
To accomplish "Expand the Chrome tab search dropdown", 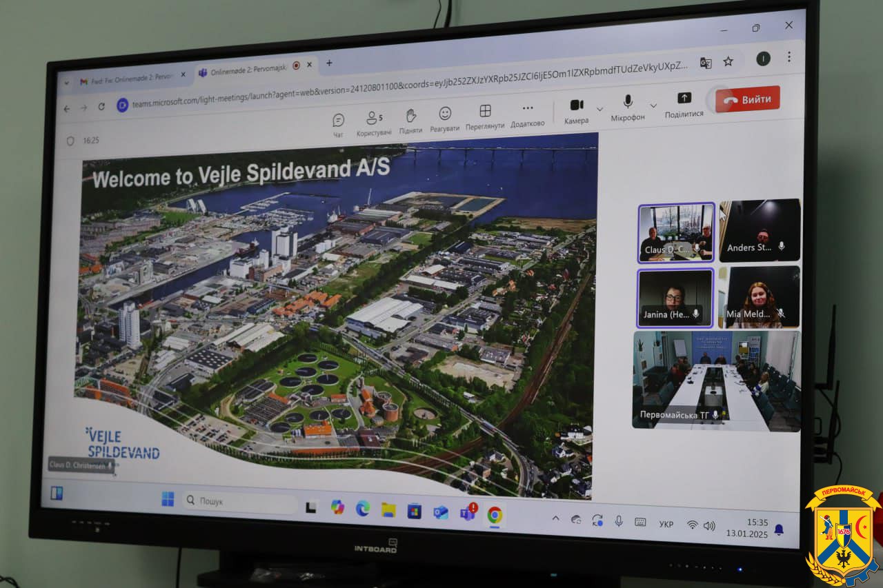I will pos(66,82).
